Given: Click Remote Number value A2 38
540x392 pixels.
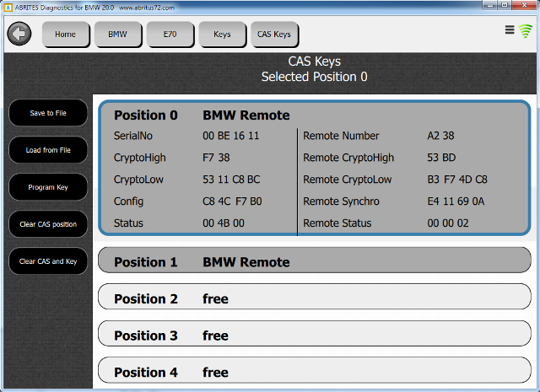Looking at the screenshot, I should (440, 136).
